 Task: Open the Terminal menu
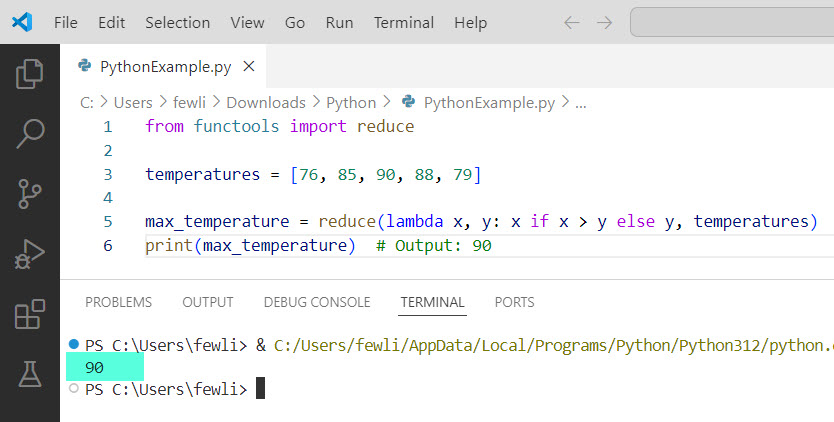click(x=404, y=23)
